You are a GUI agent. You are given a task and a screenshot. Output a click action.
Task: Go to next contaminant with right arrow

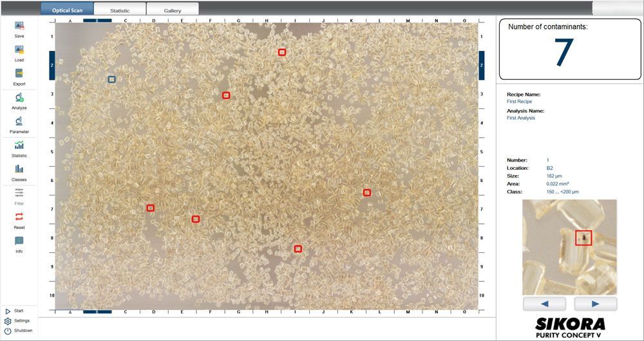click(x=595, y=304)
